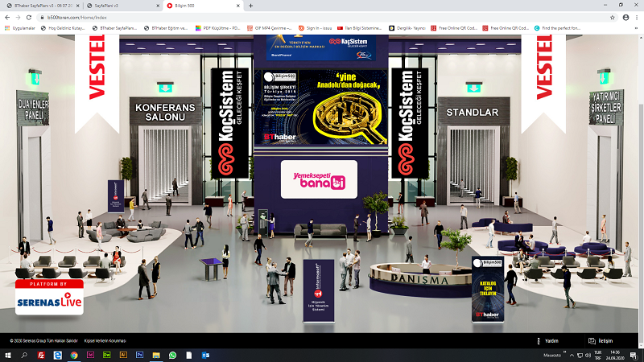Open Adobe Photoshop from the taskbar
This screenshot has width=644, height=362.
pos(139,355)
